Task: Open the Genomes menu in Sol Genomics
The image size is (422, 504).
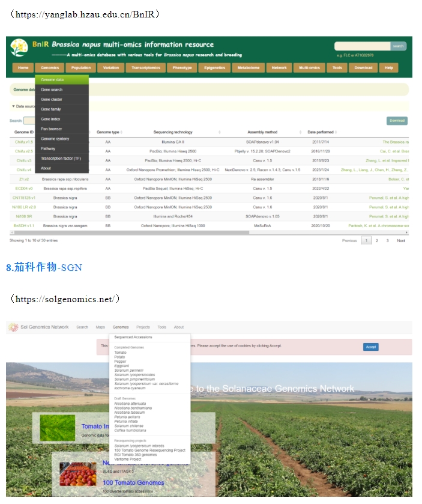Action: point(121,328)
